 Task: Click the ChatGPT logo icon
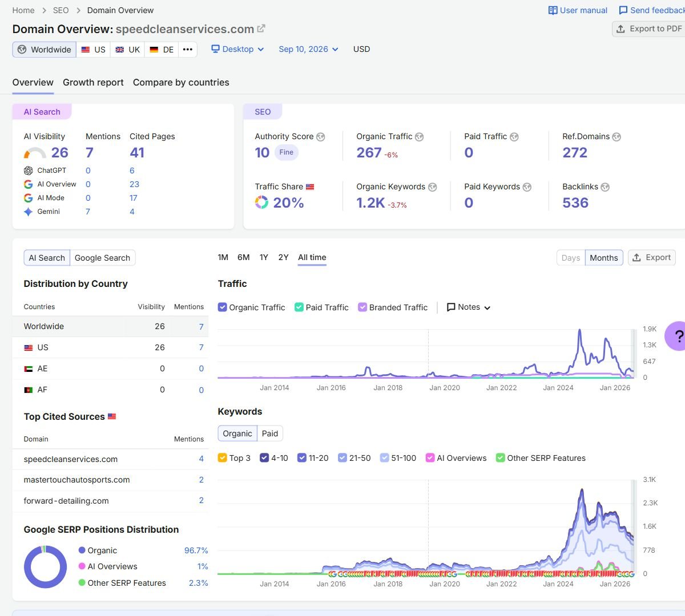(28, 171)
